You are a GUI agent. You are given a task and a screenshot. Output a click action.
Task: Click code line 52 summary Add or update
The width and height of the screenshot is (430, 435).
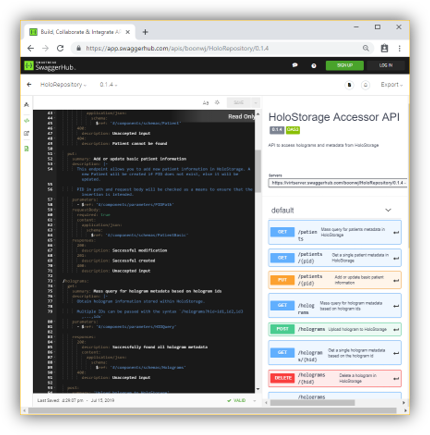click(x=129, y=159)
